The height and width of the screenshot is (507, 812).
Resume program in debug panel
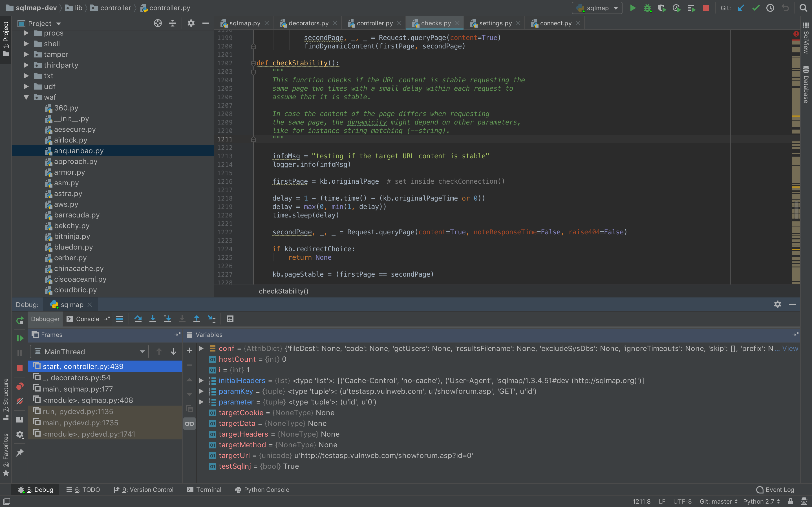(20, 338)
